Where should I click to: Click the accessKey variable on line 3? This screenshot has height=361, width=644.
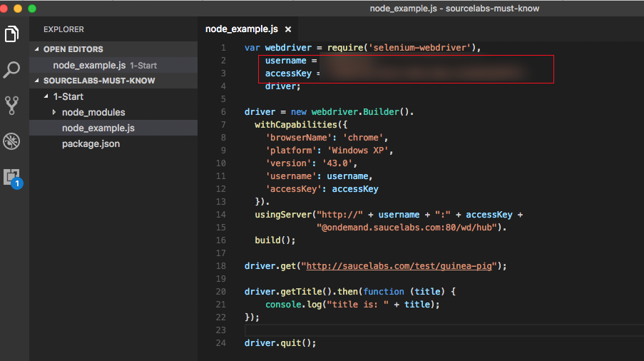288,73
